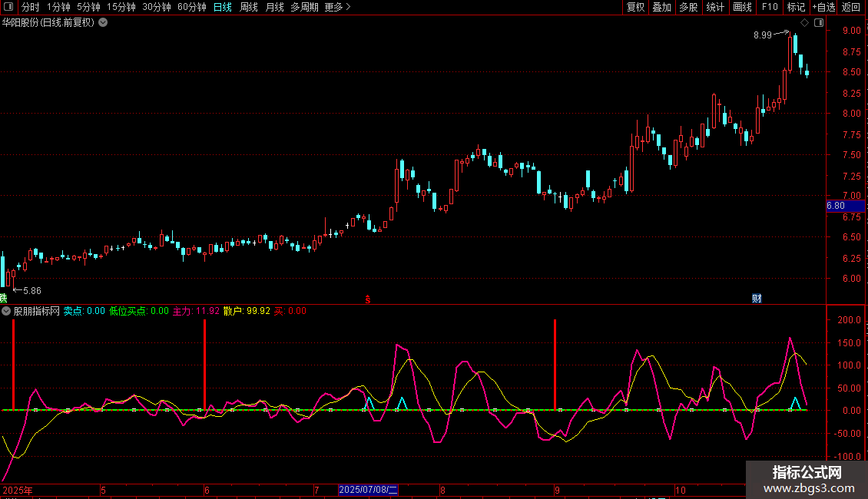868x499 pixels.
Task: Open the 统计 statistics tool
Action: (715, 7)
